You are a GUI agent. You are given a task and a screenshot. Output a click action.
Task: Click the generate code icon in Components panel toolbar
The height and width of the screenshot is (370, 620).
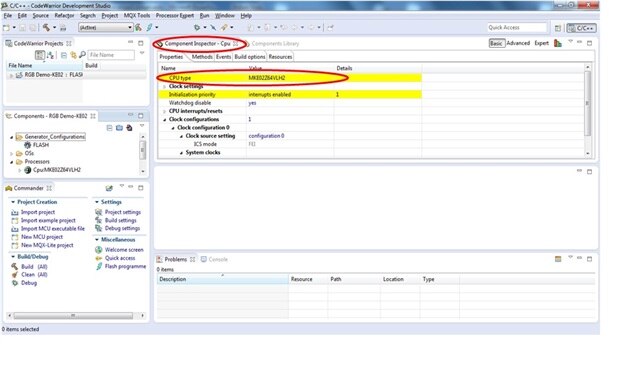pyautogui.click(x=129, y=128)
